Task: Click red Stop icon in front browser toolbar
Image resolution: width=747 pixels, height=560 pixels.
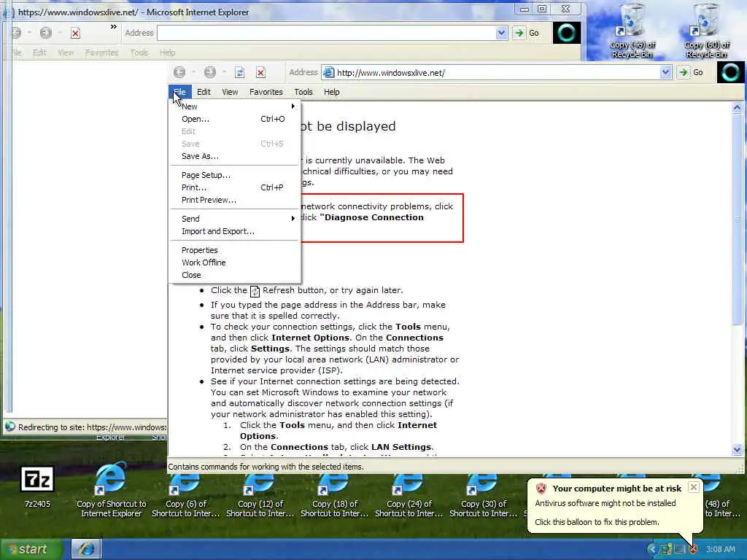Action: pyautogui.click(x=260, y=72)
